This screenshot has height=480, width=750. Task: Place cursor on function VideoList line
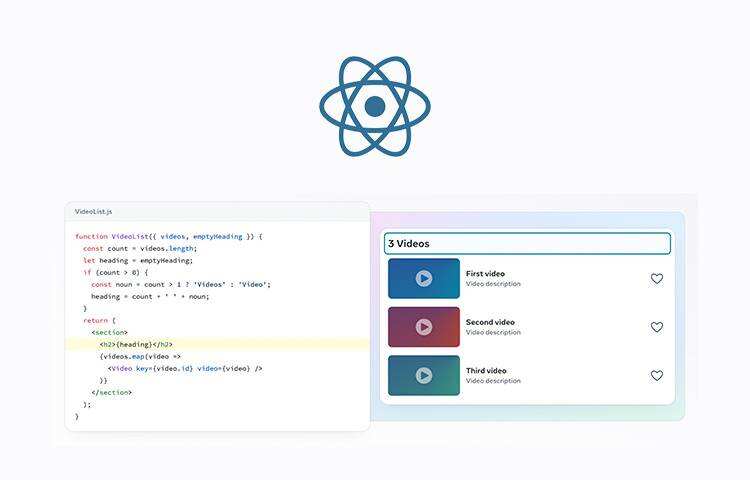click(x=168, y=237)
